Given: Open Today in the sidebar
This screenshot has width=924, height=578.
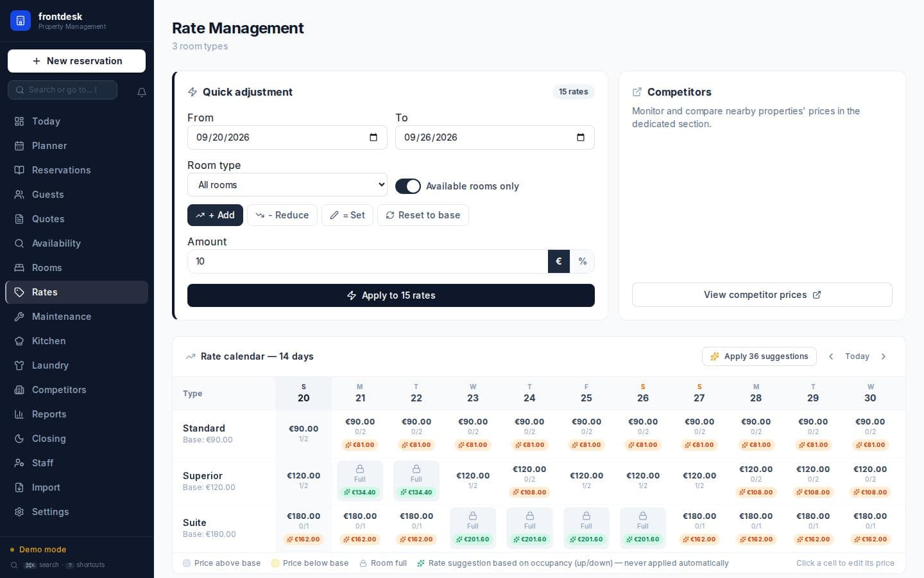Looking at the screenshot, I should pyautogui.click(x=76, y=121).
